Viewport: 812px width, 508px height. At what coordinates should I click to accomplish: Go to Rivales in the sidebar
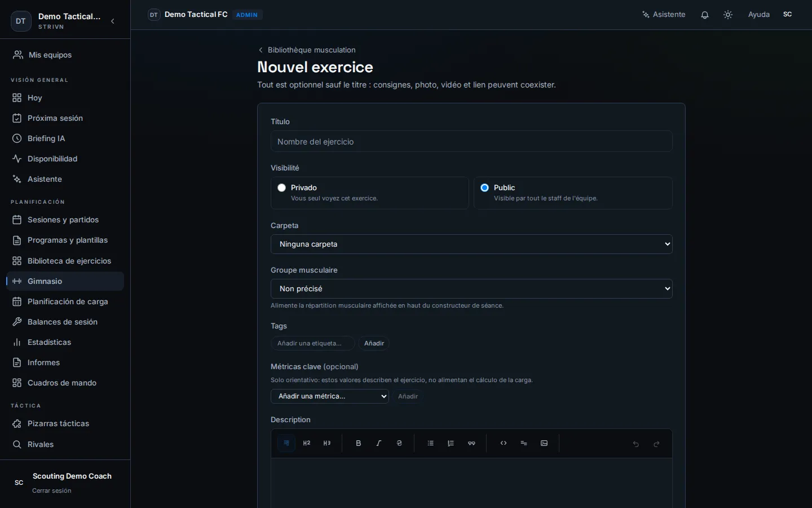coord(65,444)
